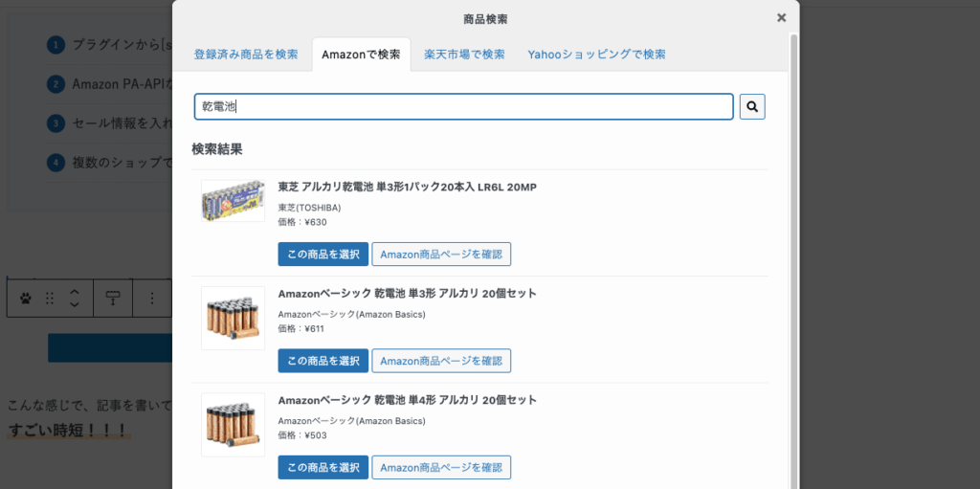Open the Yahooショッピングで検索 tab
This screenshot has width=980, height=489.
[596, 55]
